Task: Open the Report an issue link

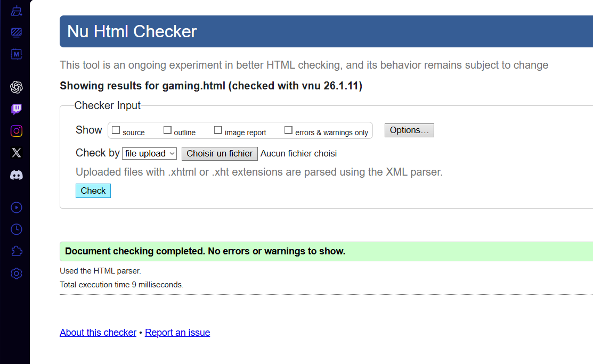Action: [x=177, y=333]
